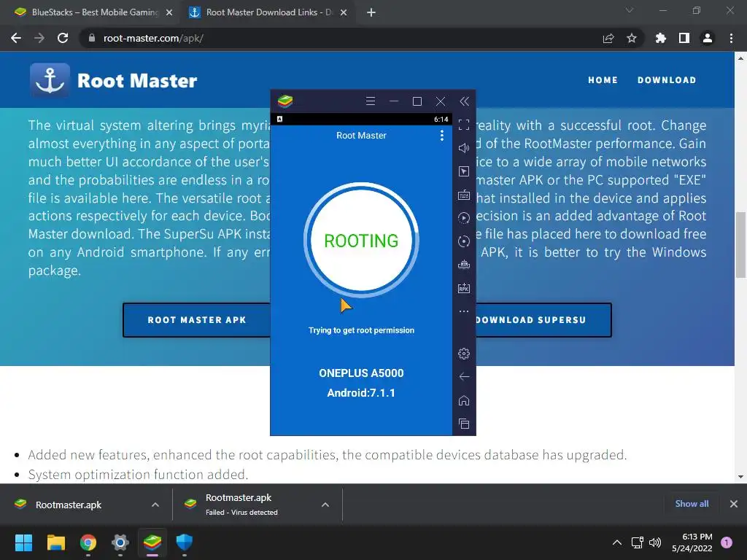Click the BlueStacks volume icon
Image resolution: width=747 pixels, height=560 pixels.
(x=463, y=148)
